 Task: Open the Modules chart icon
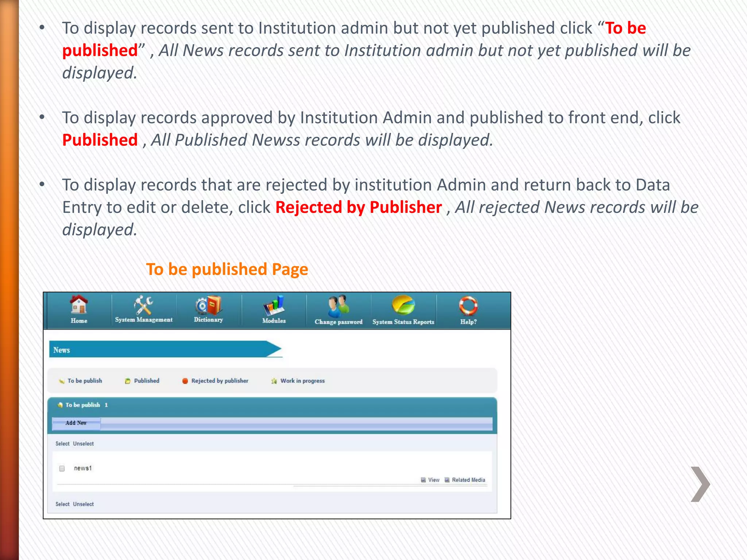pyautogui.click(x=274, y=306)
